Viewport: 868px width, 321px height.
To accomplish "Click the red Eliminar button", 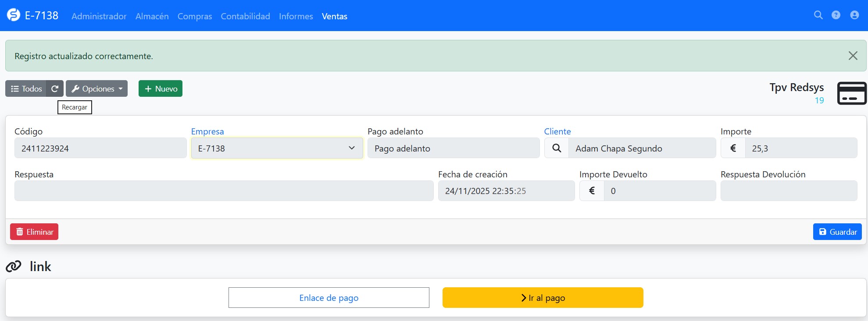I will pyautogui.click(x=34, y=232).
